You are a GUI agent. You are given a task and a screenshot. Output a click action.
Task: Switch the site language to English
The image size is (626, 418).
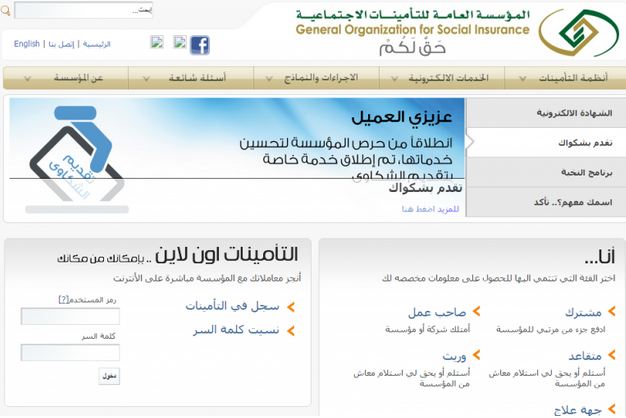pos(27,44)
